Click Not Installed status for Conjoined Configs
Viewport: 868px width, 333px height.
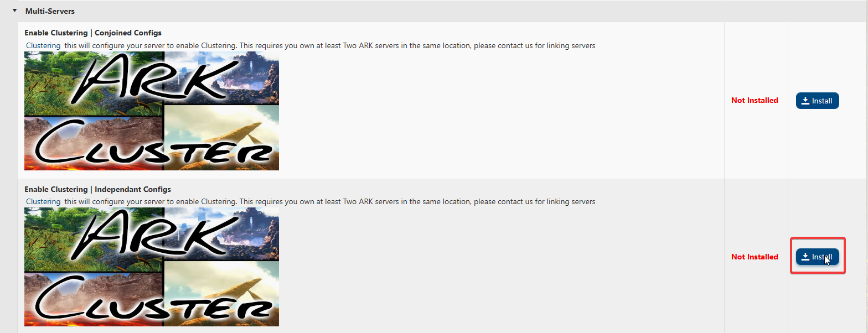[x=755, y=100]
